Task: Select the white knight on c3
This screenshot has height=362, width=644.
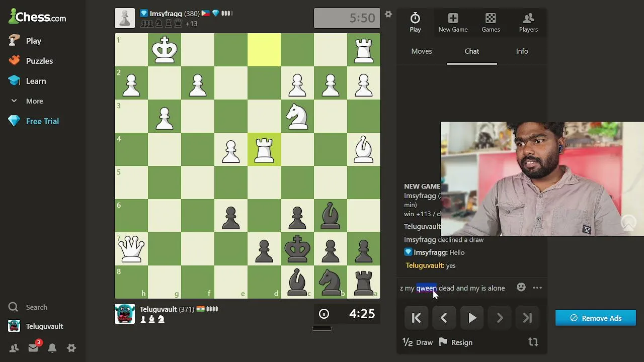Action: click(297, 116)
